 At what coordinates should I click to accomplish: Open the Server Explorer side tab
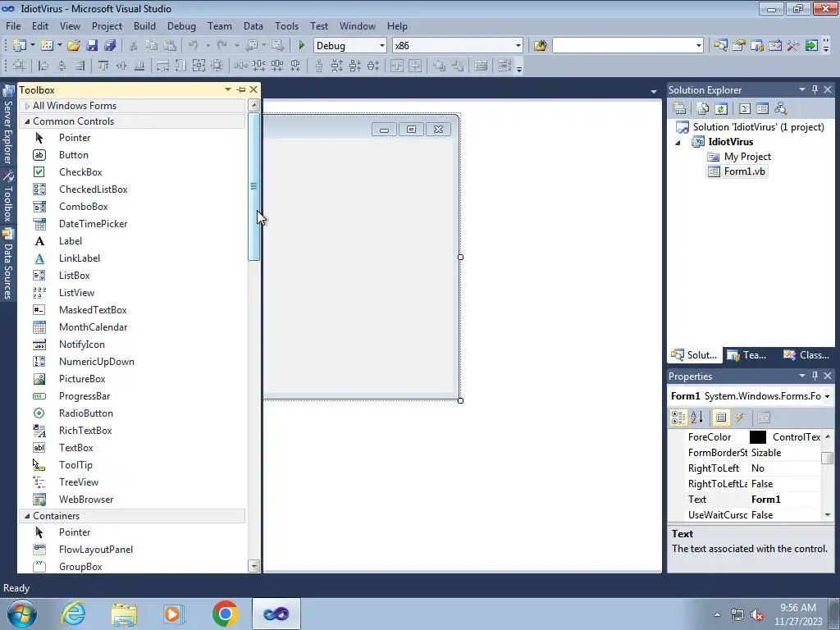pos(8,126)
